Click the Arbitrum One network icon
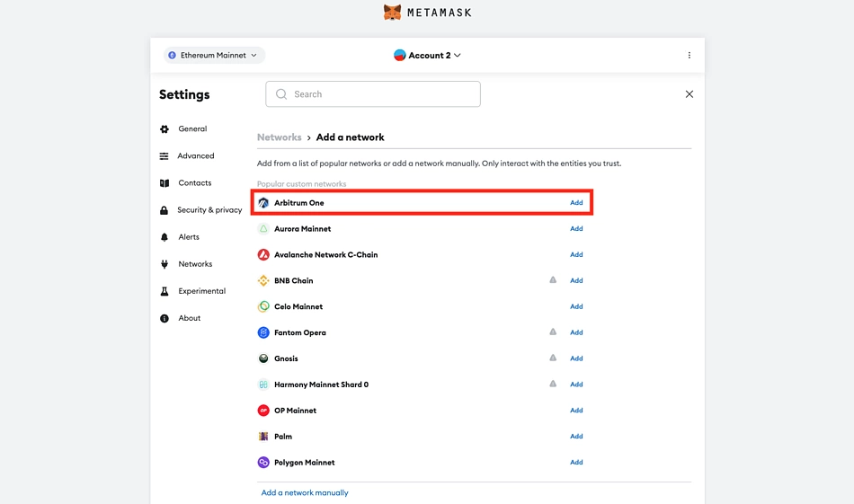 point(263,202)
